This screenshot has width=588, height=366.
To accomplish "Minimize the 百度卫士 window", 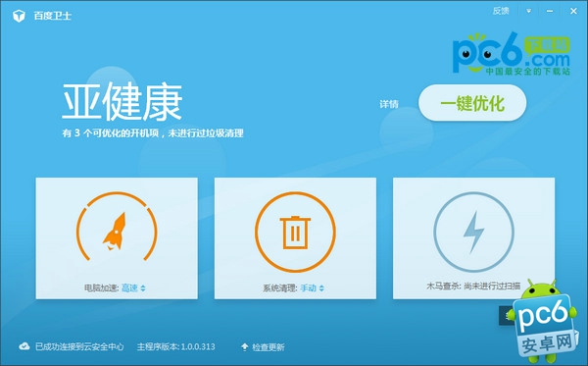I will (x=550, y=11).
